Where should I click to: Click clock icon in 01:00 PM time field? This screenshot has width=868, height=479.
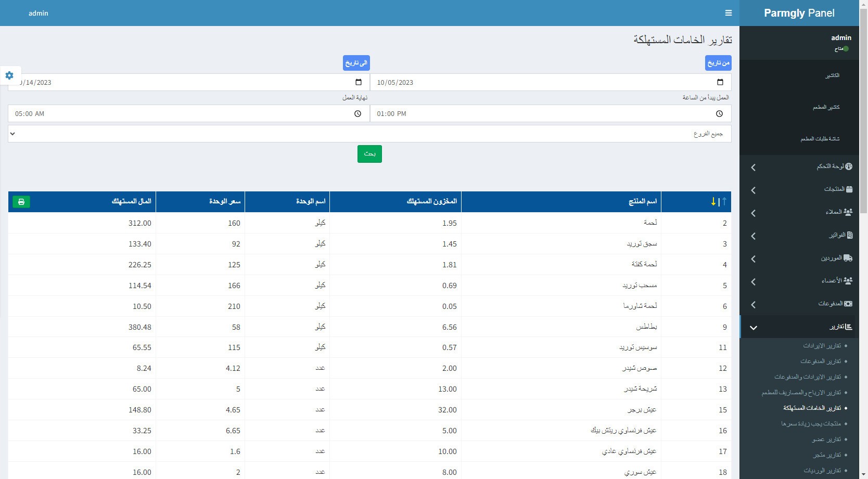(719, 113)
